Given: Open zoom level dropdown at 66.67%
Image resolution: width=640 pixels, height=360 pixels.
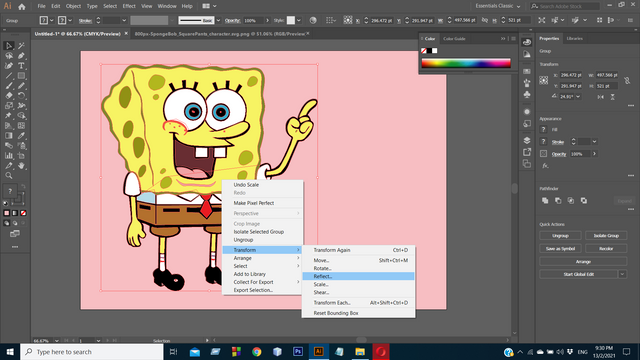Looking at the screenshot, I should [56, 340].
